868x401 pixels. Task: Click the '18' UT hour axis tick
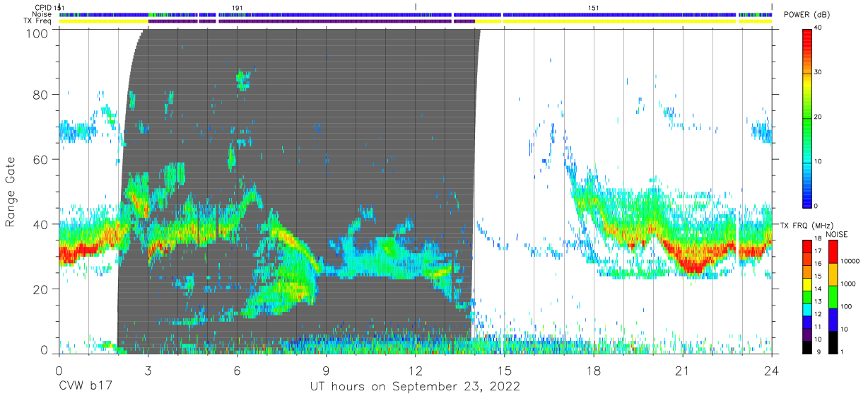pyautogui.click(x=593, y=370)
